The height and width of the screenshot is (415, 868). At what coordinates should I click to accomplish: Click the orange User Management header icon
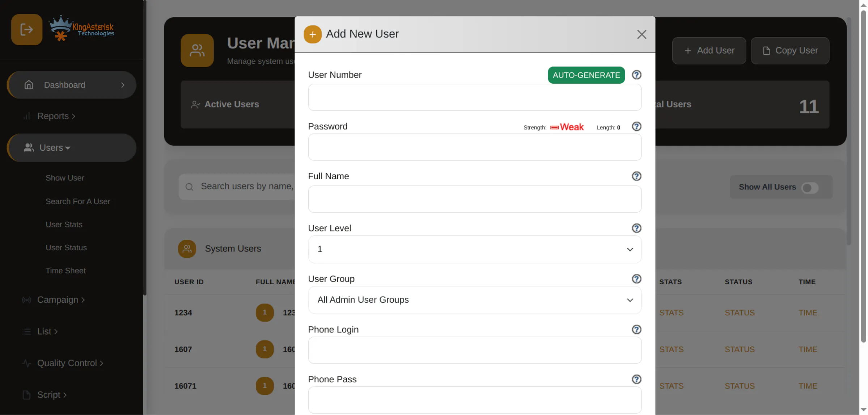197,50
